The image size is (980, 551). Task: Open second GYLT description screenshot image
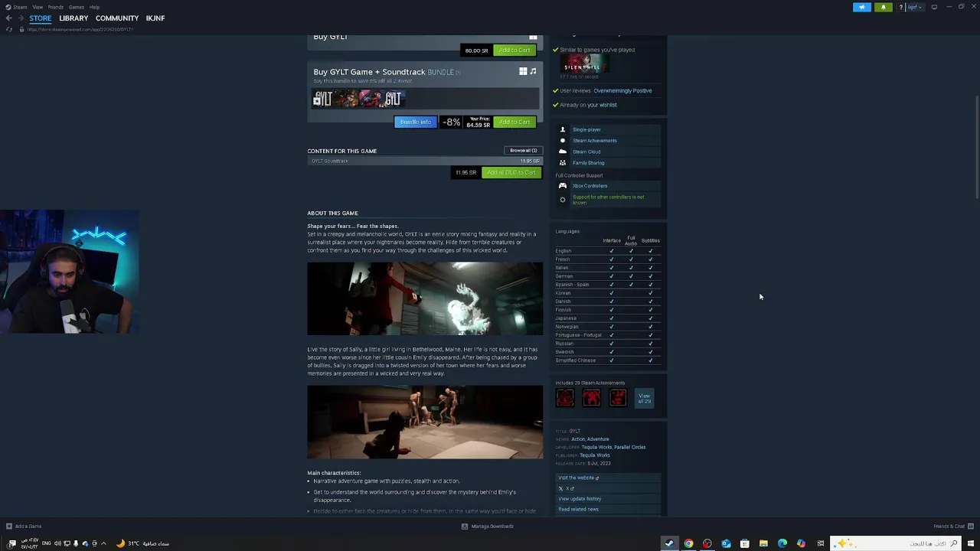(425, 422)
